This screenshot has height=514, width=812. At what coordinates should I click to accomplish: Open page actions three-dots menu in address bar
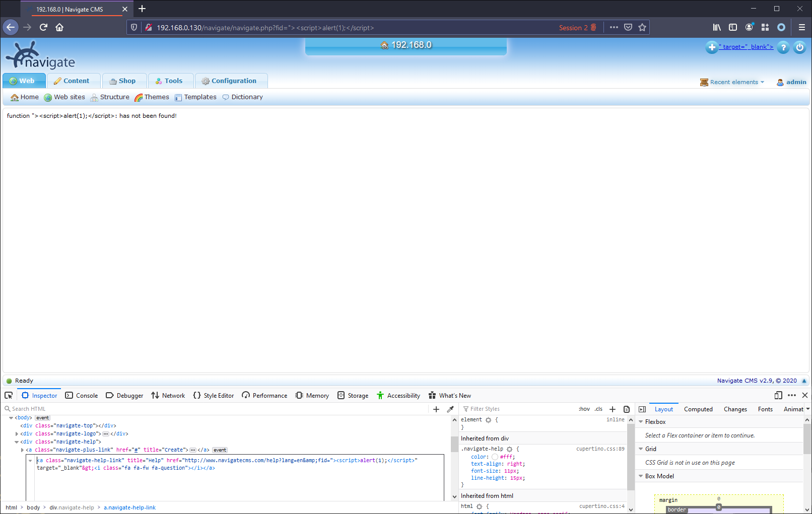pos(614,28)
